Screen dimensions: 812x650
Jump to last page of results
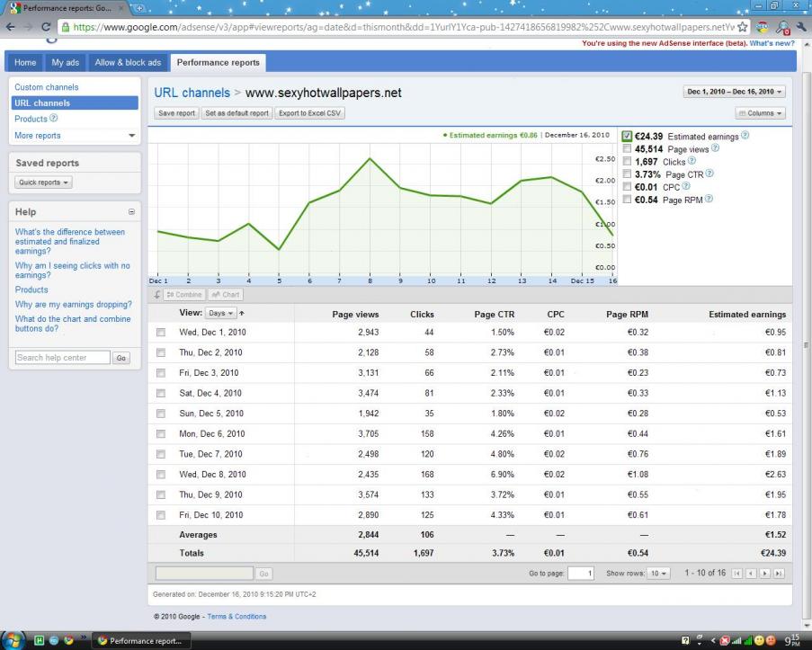[779, 573]
